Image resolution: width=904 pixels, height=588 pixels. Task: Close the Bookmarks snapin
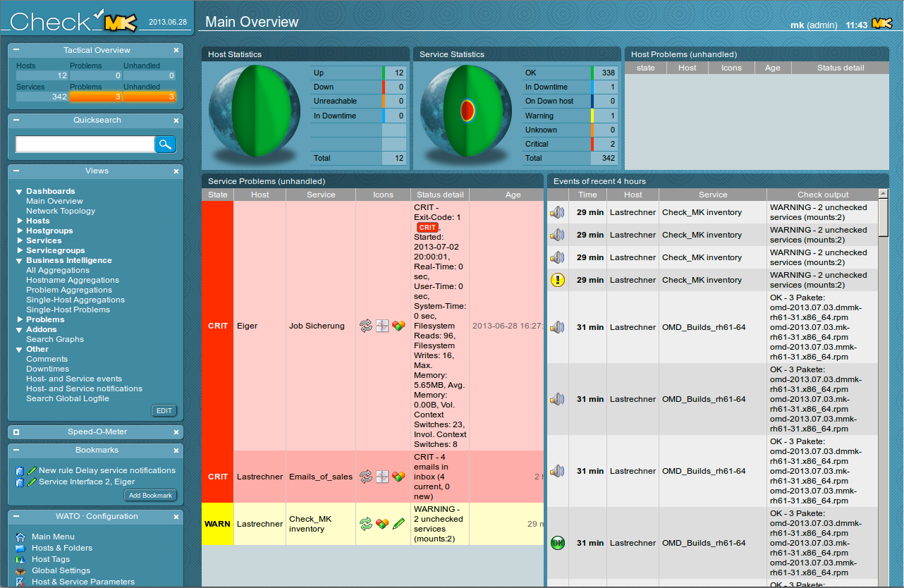(x=176, y=450)
